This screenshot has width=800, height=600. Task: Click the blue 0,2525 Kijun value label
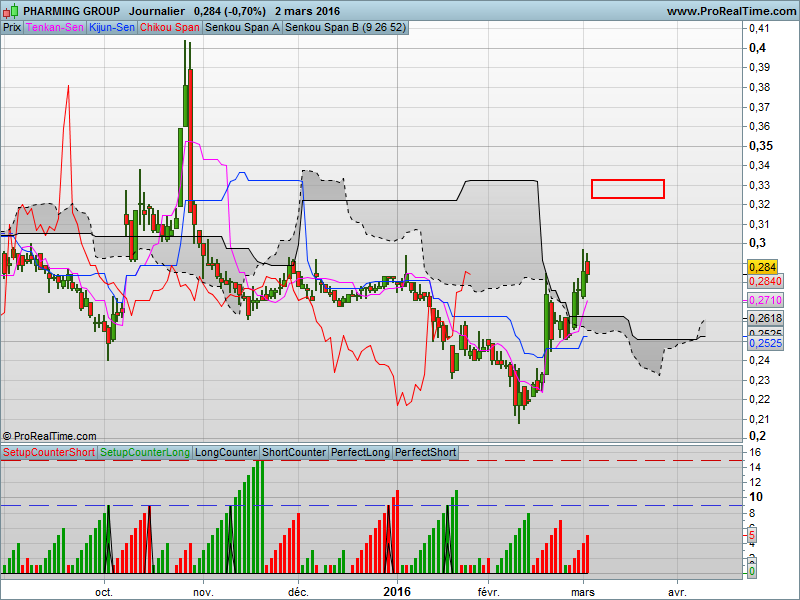tap(764, 343)
